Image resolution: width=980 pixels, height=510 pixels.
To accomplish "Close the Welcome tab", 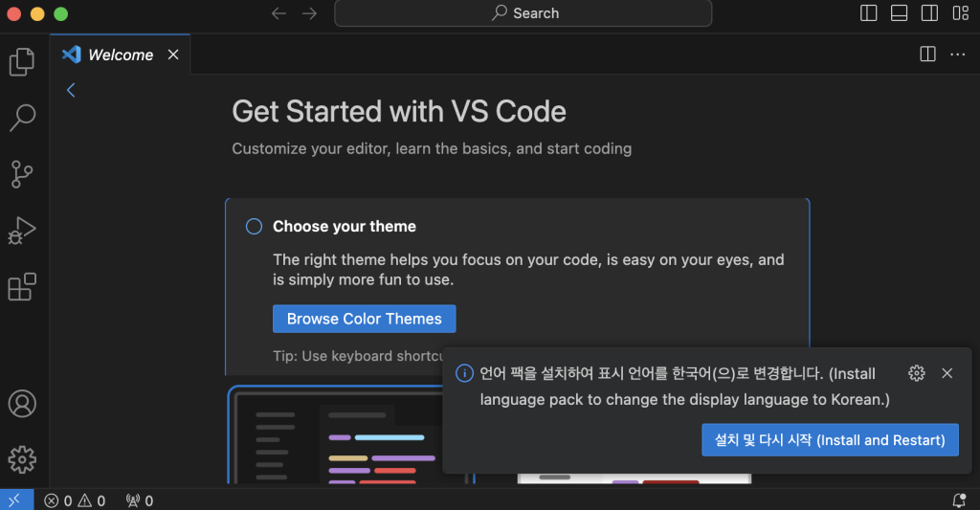I will tap(173, 55).
